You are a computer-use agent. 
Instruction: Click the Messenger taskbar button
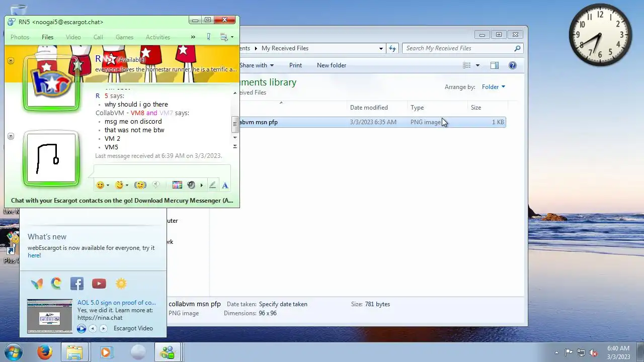click(168, 352)
